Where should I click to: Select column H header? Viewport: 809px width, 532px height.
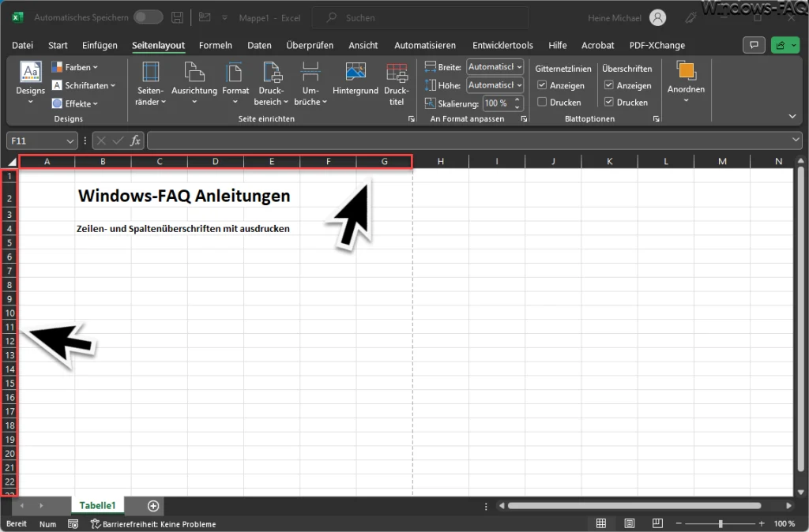point(441,161)
